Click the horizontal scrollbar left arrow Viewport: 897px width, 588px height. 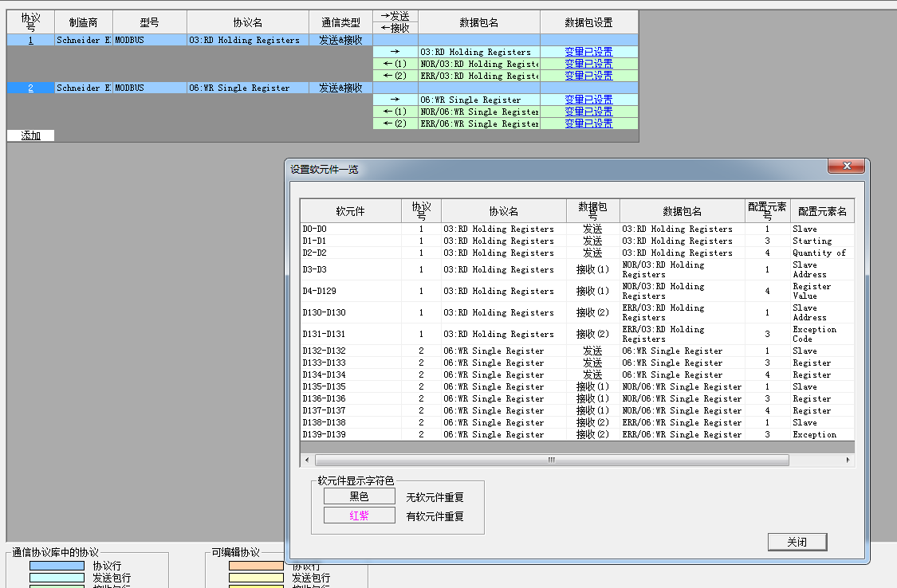[x=307, y=461]
